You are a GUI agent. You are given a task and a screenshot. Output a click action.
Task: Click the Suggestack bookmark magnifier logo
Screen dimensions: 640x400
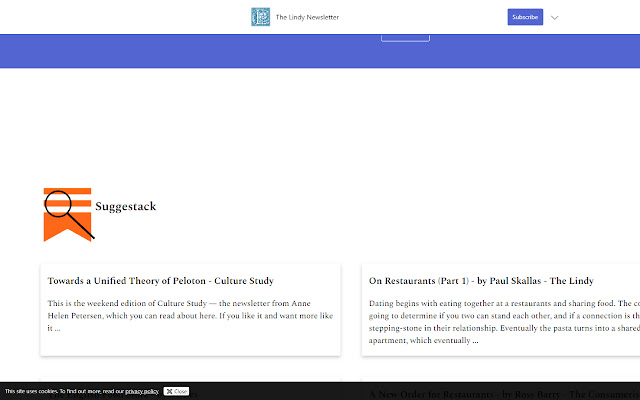coord(69,215)
